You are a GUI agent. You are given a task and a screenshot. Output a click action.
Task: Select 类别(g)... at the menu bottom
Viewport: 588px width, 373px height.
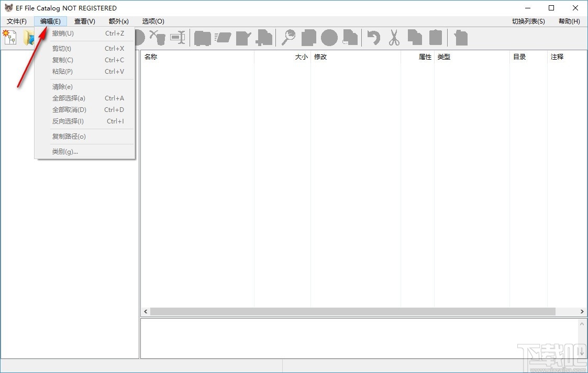[x=64, y=151]
